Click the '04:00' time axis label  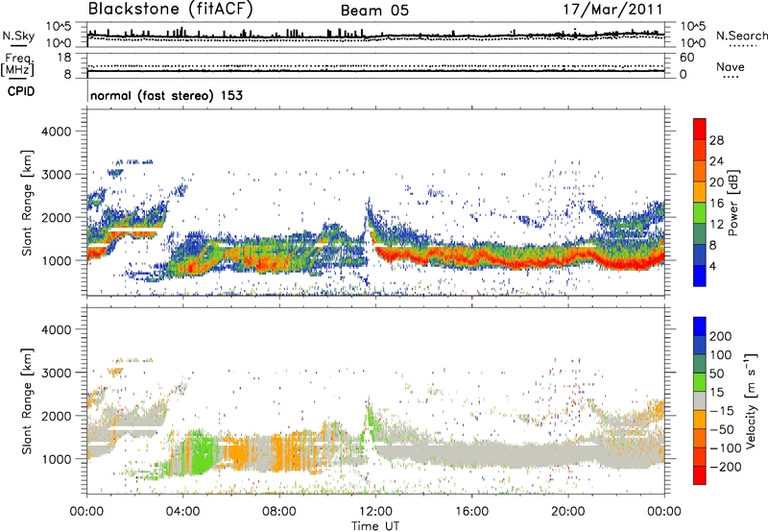[183, 512]
